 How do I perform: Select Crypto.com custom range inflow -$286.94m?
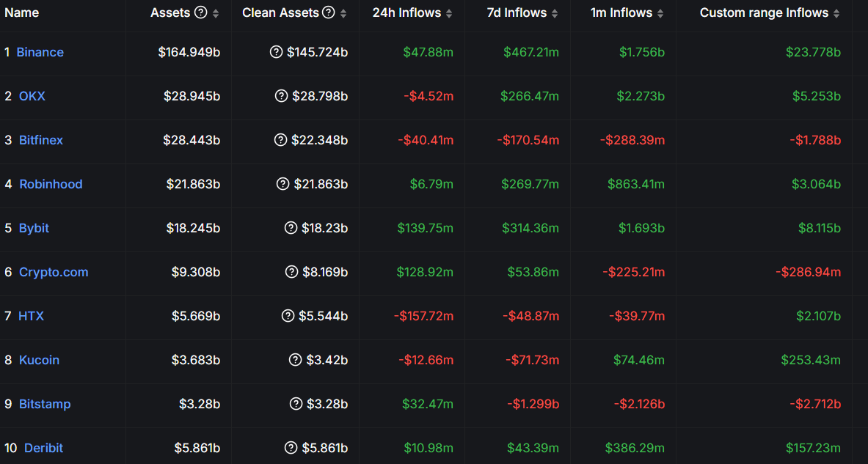(809, 272)
